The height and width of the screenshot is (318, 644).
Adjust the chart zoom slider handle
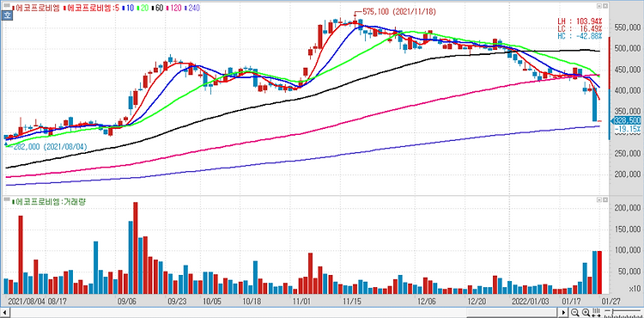pos(613,311)
